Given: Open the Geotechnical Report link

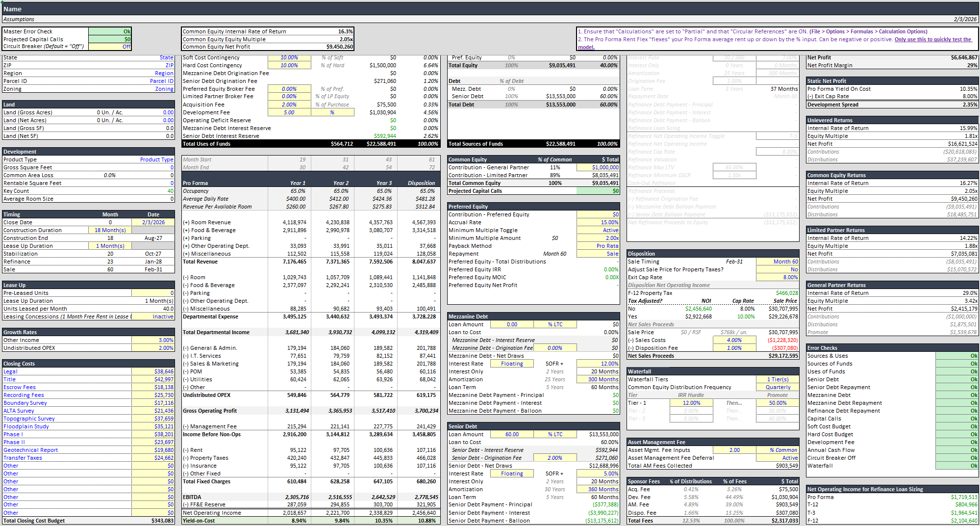Looking at the screenshot, I should [x=30, y=450].
